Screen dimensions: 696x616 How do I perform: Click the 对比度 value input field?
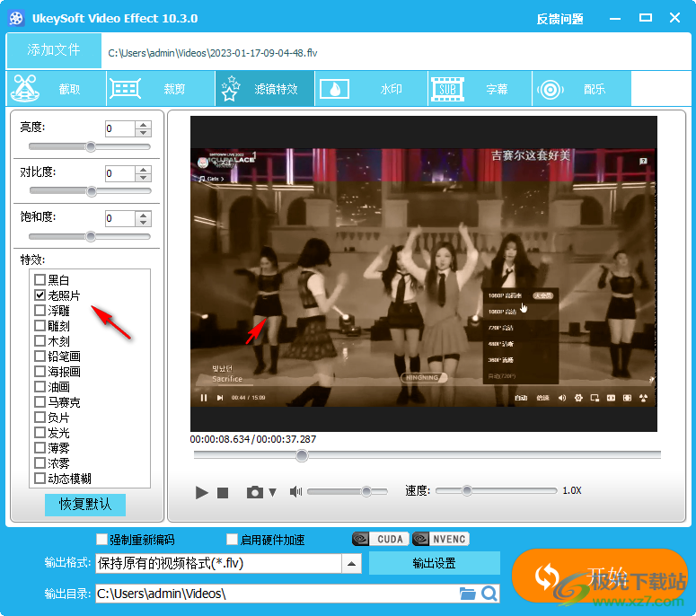119,173
